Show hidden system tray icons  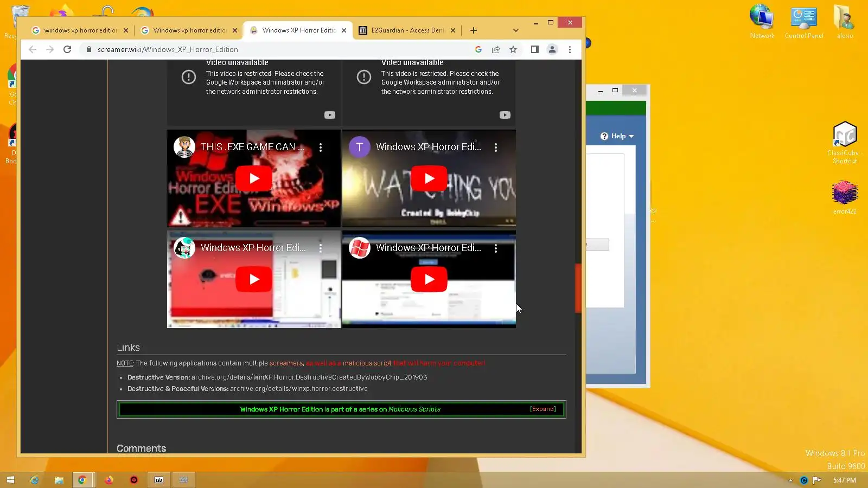pyautogui.click(x=790, y=480)
